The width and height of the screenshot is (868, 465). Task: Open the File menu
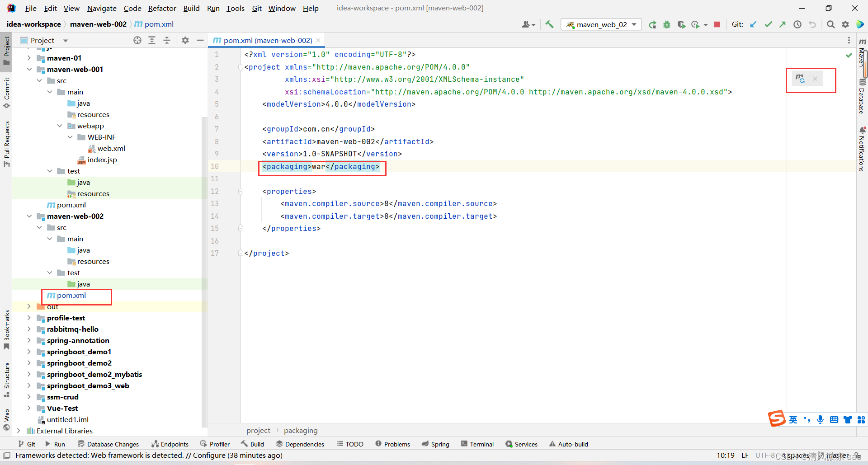point(31,8)
